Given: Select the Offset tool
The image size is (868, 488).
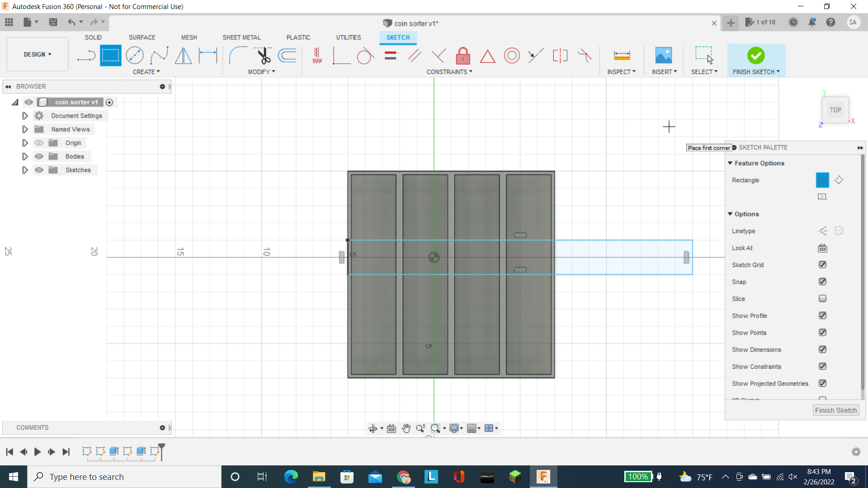Looking at the screenshot, I should 288,55.
